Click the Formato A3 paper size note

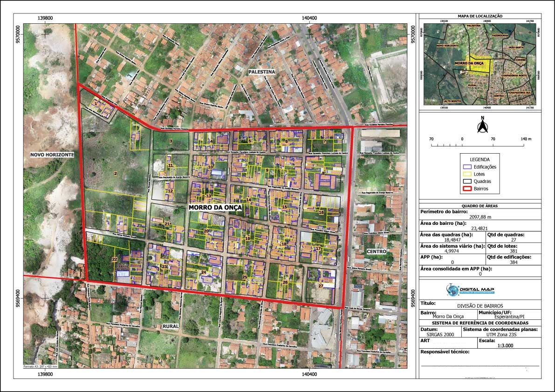point(40,366)
